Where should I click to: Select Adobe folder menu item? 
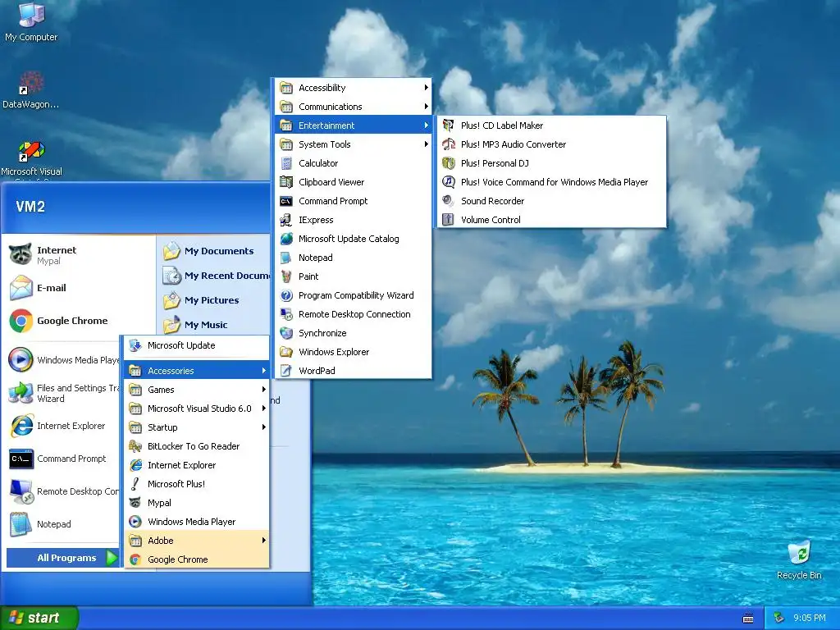tap(197, 541)
